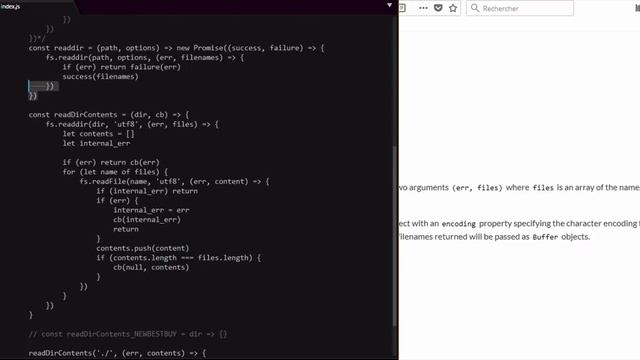The image size is (640, 360).
Task: Click the 'fs.readFile(name' line
Action: pos(174,182)
